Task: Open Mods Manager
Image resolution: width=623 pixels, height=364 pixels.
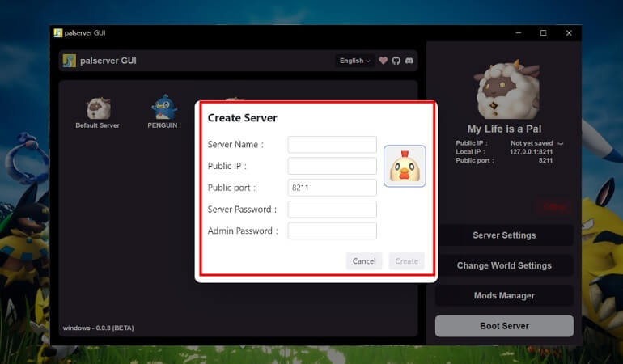Action: tap(504, 296)
